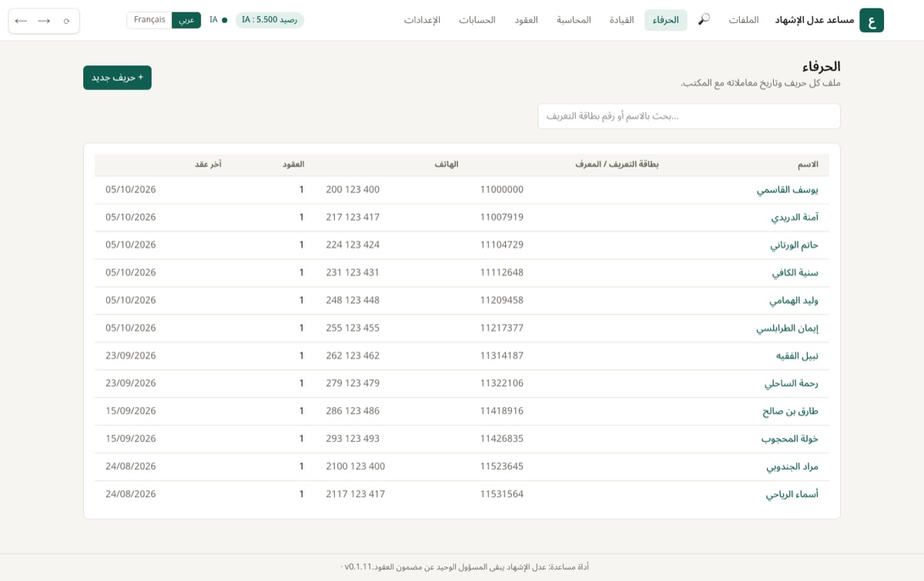Viewport: 924px width, 581px height.
Task: Click the IA status dot indicator
Action: (x=224, y=20)
